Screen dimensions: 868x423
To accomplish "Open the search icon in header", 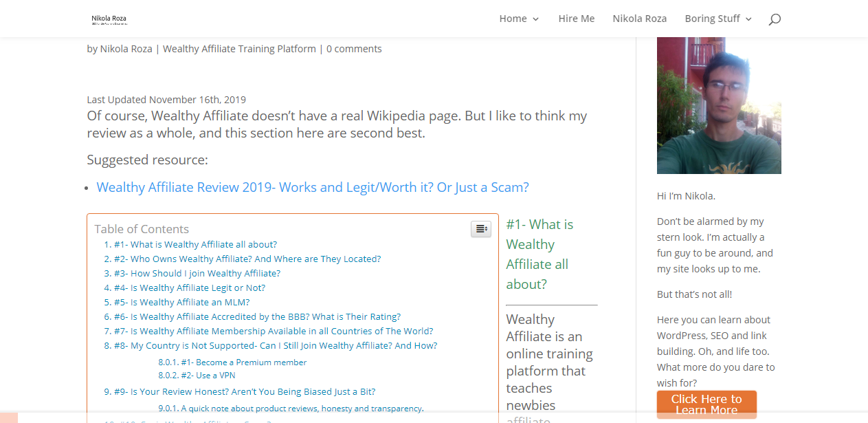I will (775, 19).
